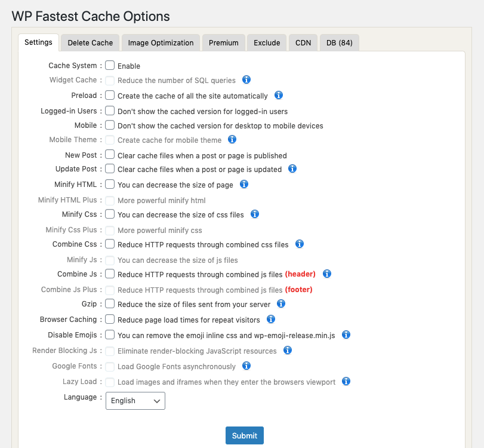Open the info tooltip beside Widget Cache
The image size is (484, 448).
[246, 79]
